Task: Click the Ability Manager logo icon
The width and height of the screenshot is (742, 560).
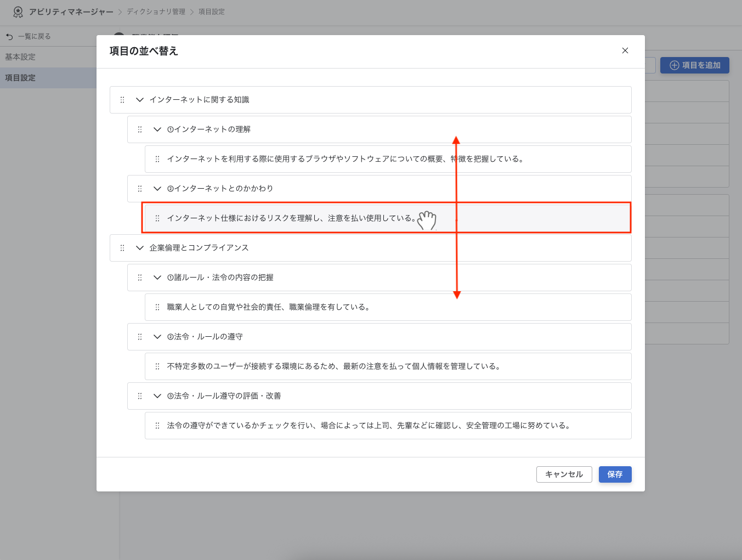Action: tap(18, 12)
